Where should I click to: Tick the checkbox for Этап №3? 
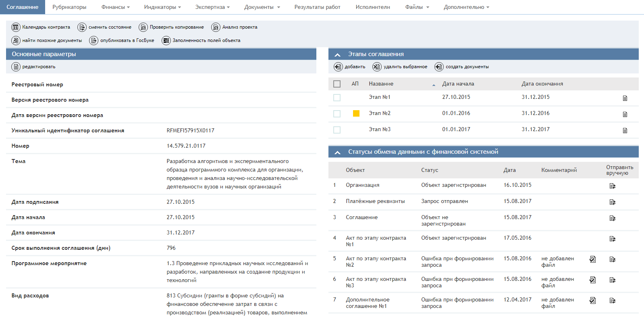pyautogui.click(x=337, y=130)
